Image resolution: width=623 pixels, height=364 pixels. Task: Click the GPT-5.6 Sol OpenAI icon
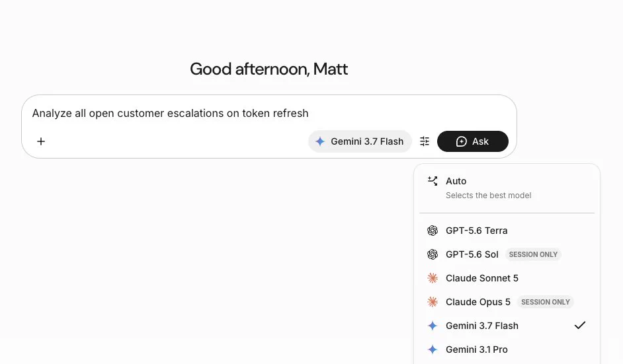point(433,254)
